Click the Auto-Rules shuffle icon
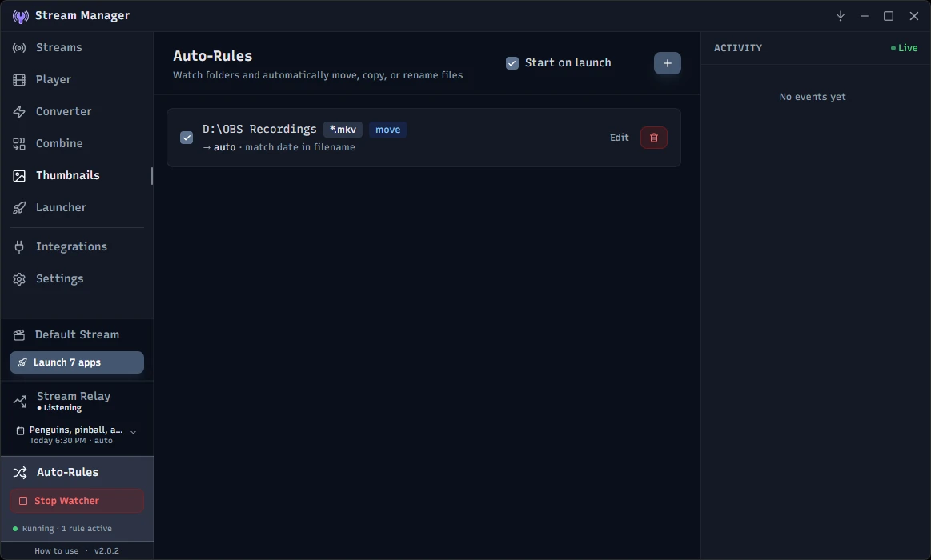The width and height of the screenshot is (931, 560). 19,472
